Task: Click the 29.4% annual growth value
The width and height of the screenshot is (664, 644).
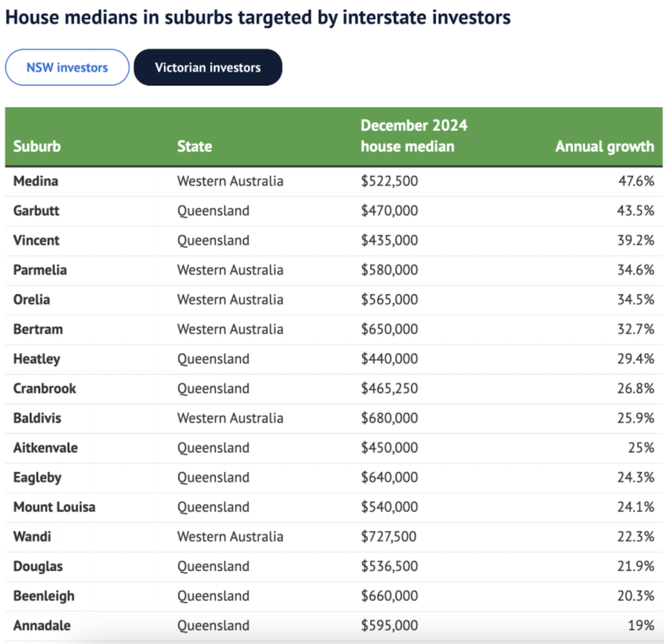Action: click(636, 359)
